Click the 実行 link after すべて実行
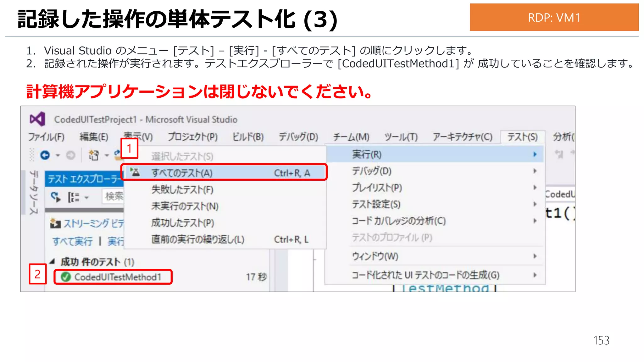The width and height of the screenshot is (644, 362). (x=116, y=241)
